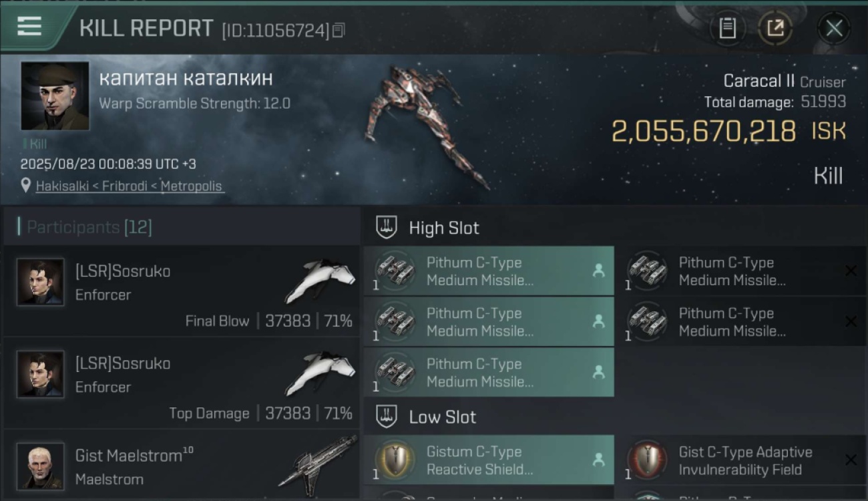The width and height of the screenshot is (868, 501).
Task: Share the kill report externally
Action: pos(775,28)
